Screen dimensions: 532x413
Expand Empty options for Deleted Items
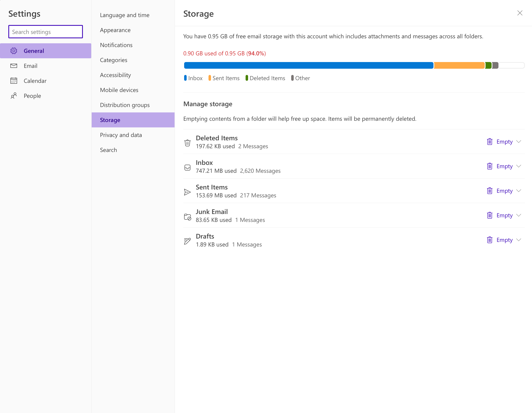point(519,142)
